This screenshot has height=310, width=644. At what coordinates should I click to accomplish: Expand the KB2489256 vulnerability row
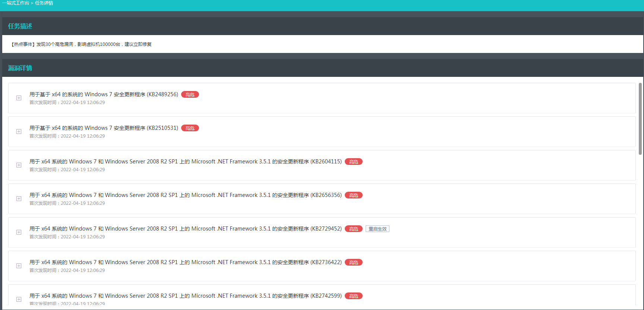tap(19, 98)
